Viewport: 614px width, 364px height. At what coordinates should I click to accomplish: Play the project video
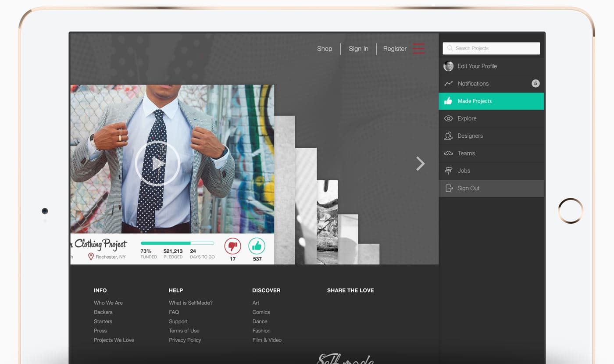[157, 164]
